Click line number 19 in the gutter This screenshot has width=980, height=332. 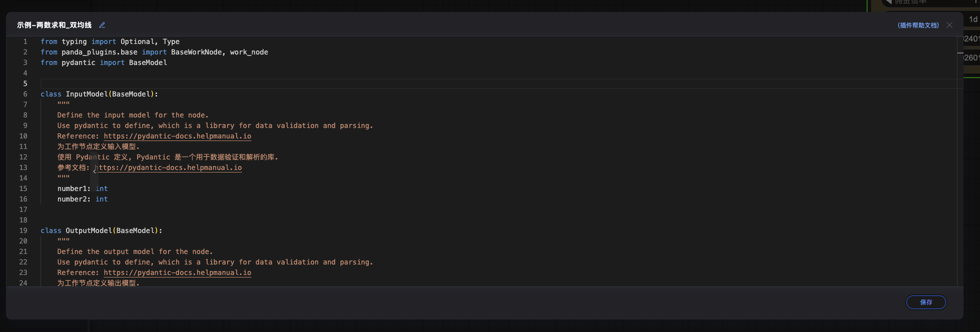click(23, 230)
